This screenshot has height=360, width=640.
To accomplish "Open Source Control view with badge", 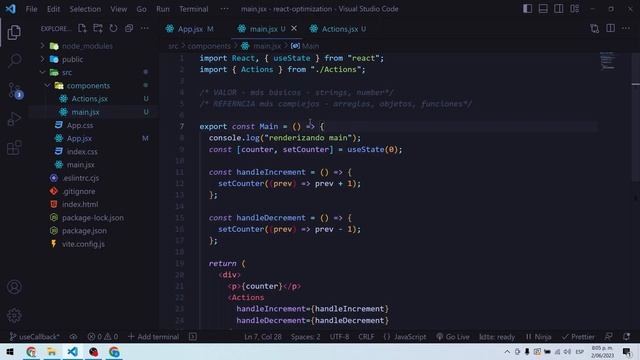I will [15, 91].
